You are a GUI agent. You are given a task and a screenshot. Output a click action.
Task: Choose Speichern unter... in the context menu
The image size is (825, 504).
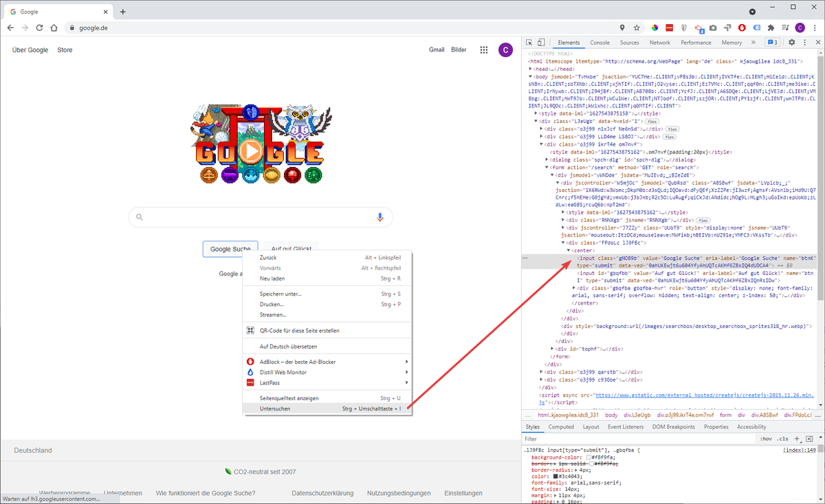(327, 294)
